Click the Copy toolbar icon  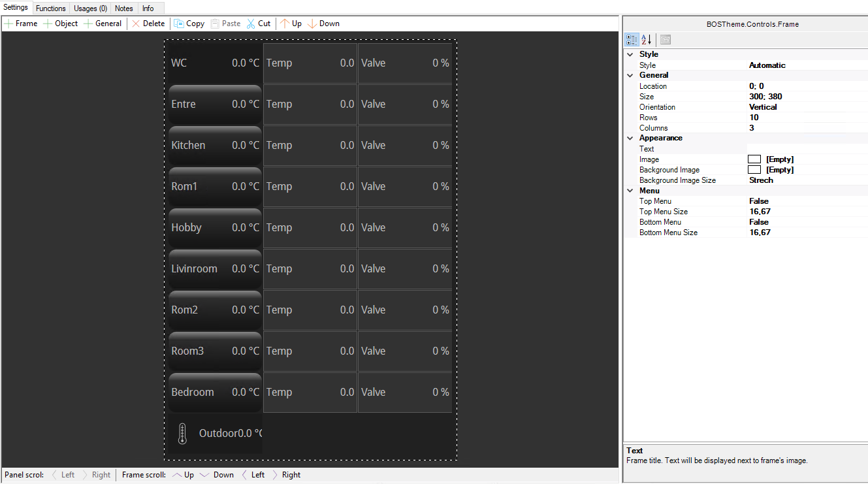pyautogui.click(x=179, y=24)
